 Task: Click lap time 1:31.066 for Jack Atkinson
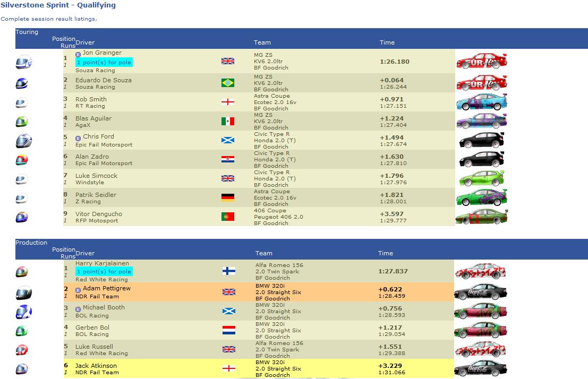(392, 373)
